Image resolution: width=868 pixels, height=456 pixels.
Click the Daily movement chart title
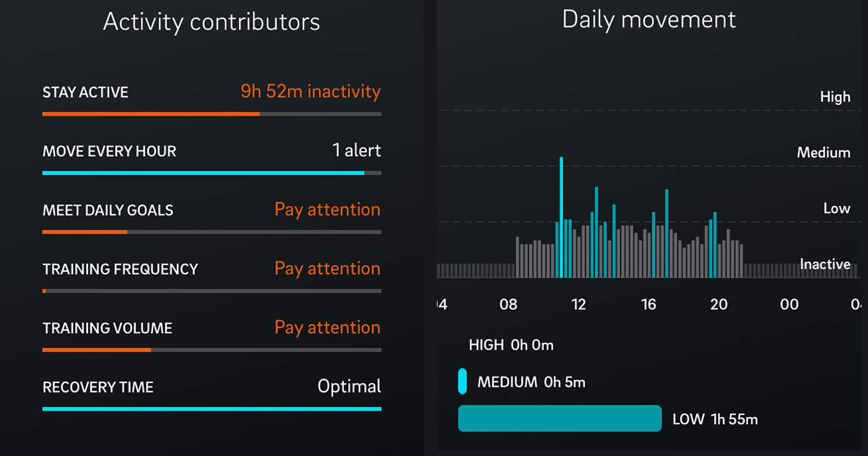(648, 20)
